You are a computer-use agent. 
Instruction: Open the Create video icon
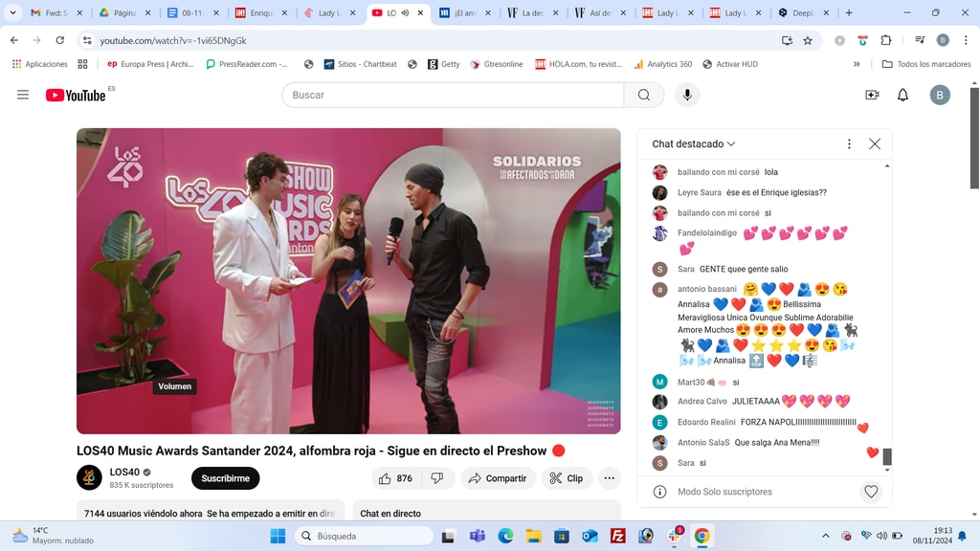pos(872,95)
